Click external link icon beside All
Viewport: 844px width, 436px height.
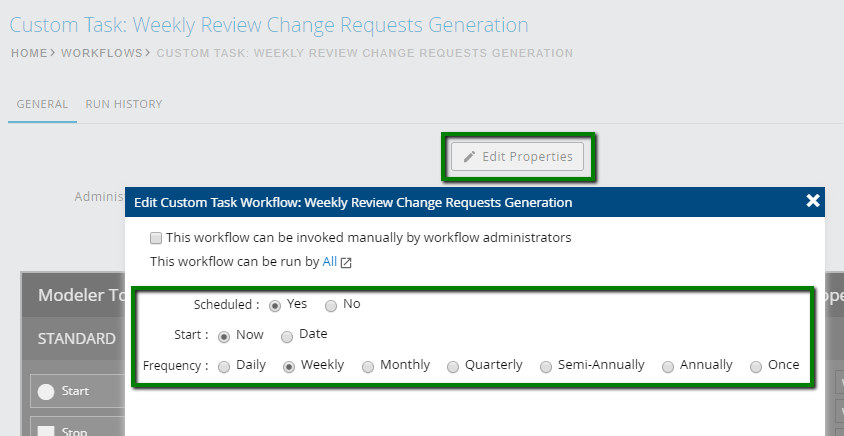346,263
